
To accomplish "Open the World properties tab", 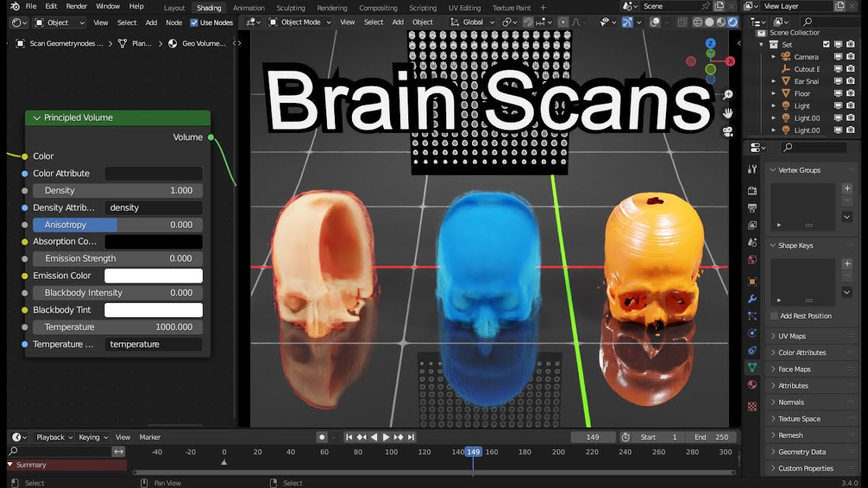I will (x=752, y=260).
